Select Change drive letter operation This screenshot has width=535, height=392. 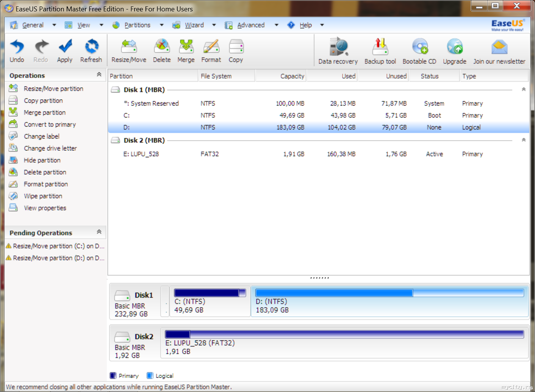pyautogui.click(x=43, y=148)
